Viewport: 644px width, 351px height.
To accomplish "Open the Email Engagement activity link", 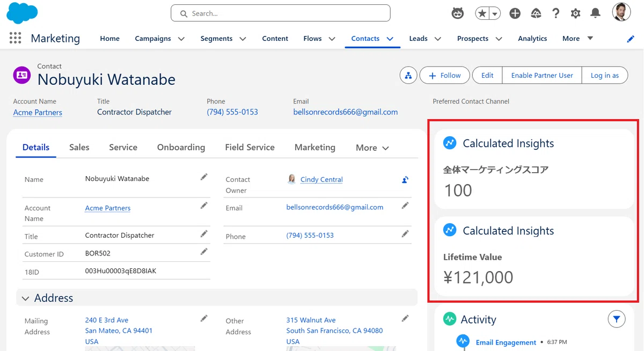I will 506,342.
